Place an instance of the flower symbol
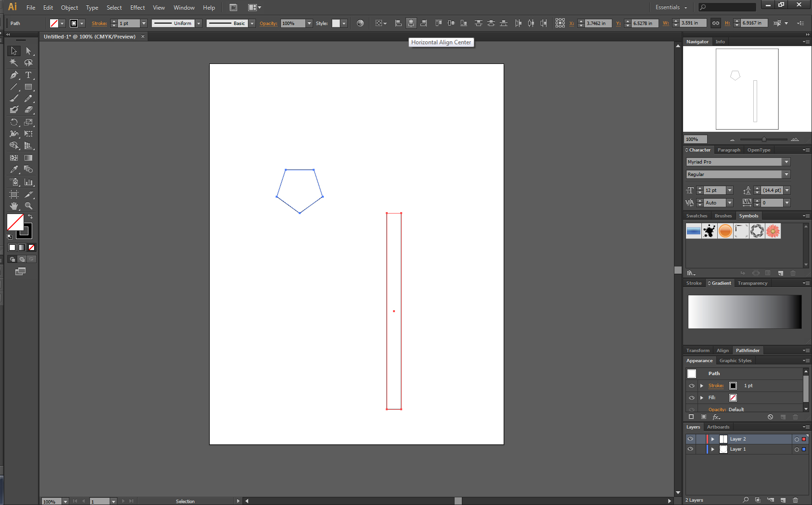Viewport: 812px width, 505px height. pyautogui.click(x=773, y=231)
